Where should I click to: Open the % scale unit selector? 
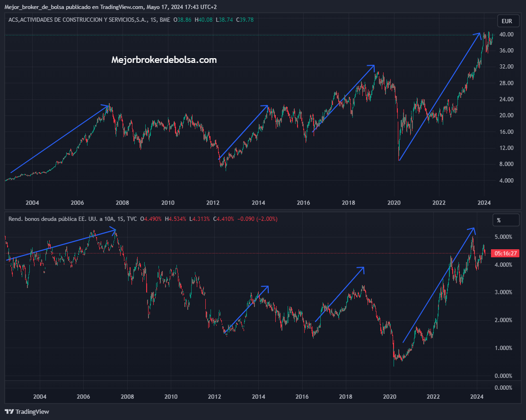[506, 220]
